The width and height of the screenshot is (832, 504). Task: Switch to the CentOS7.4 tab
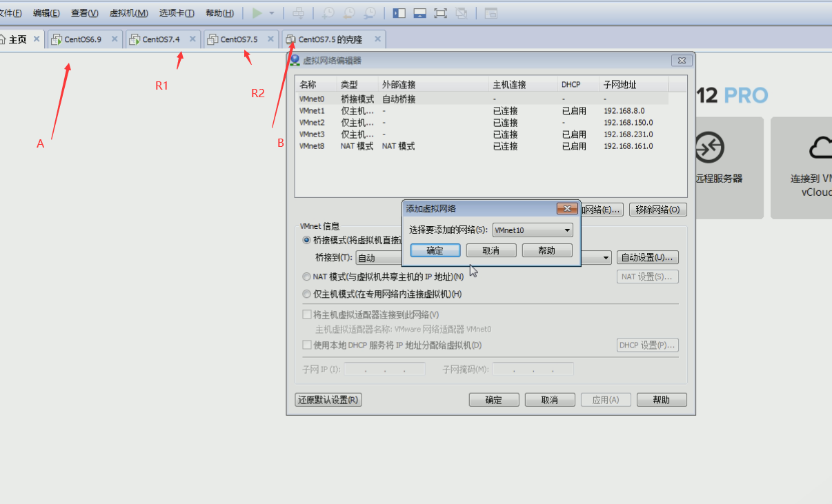coord(157,39)
